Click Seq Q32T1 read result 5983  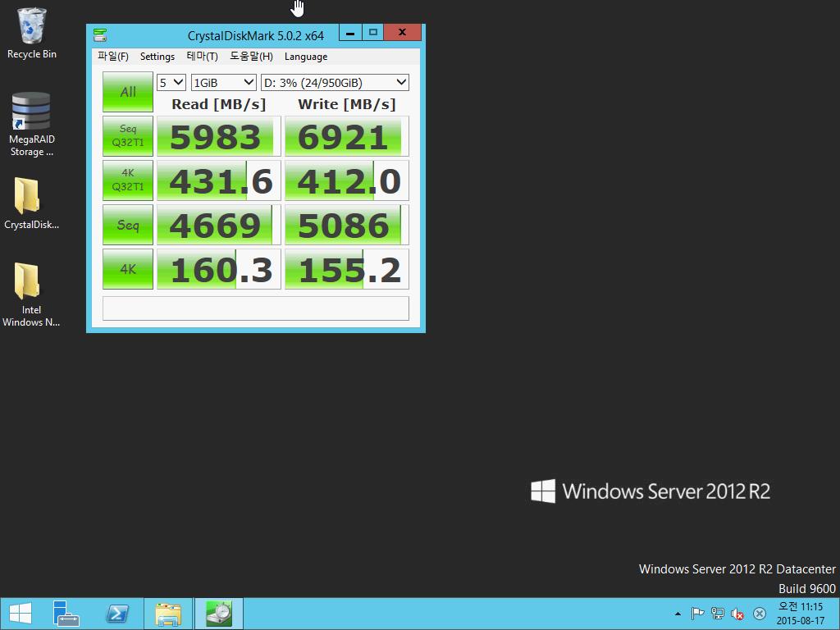(x=218, y=136)
